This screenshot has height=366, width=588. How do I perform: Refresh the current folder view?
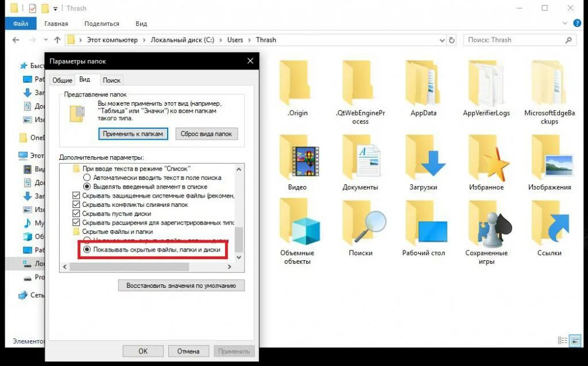coord(452,40)
